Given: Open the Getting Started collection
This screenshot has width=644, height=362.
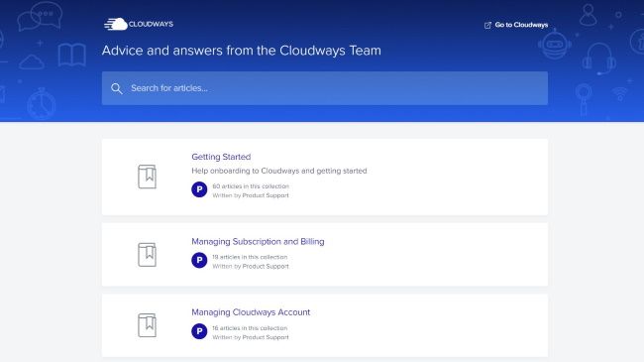Looking at the screenshot, I should (x=221, y=157).
